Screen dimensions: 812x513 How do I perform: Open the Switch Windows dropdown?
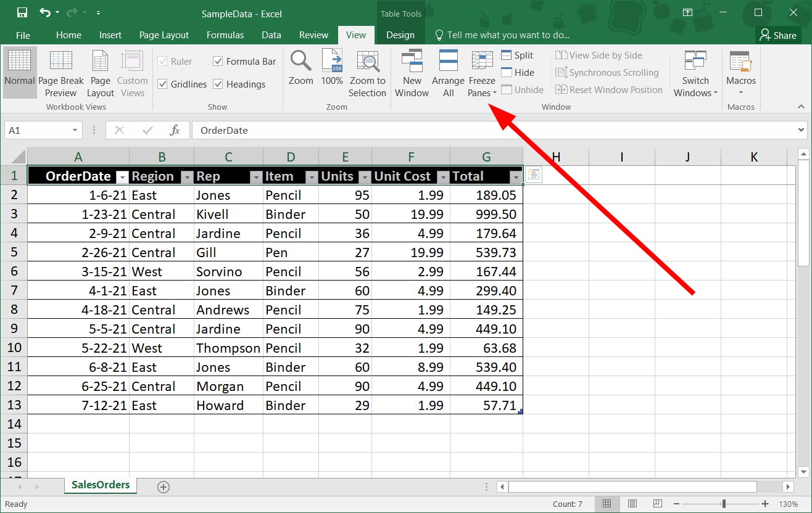point(695,72)
